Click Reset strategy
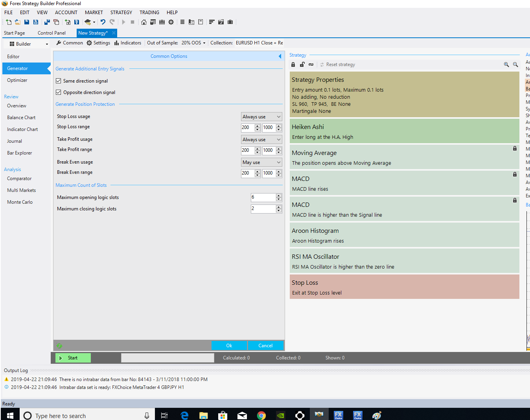 click(337, 64)
